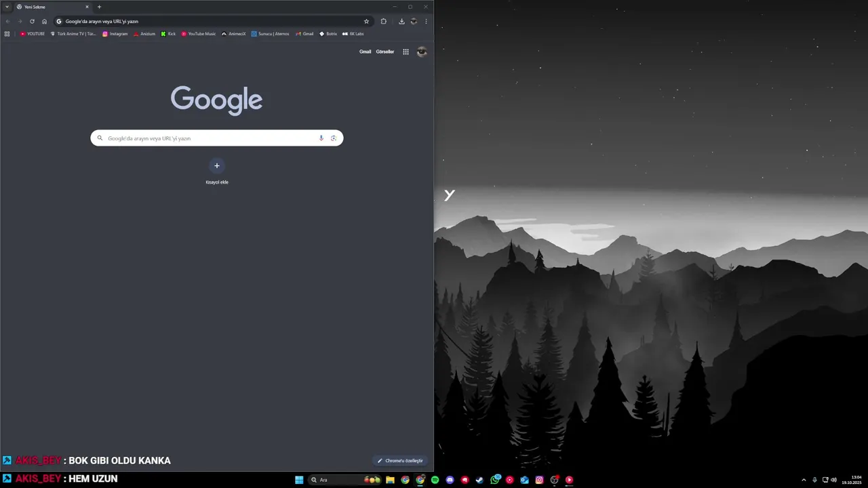
Task: Open OBS Studio from taskbar
Action: click(x=554, y=480)
